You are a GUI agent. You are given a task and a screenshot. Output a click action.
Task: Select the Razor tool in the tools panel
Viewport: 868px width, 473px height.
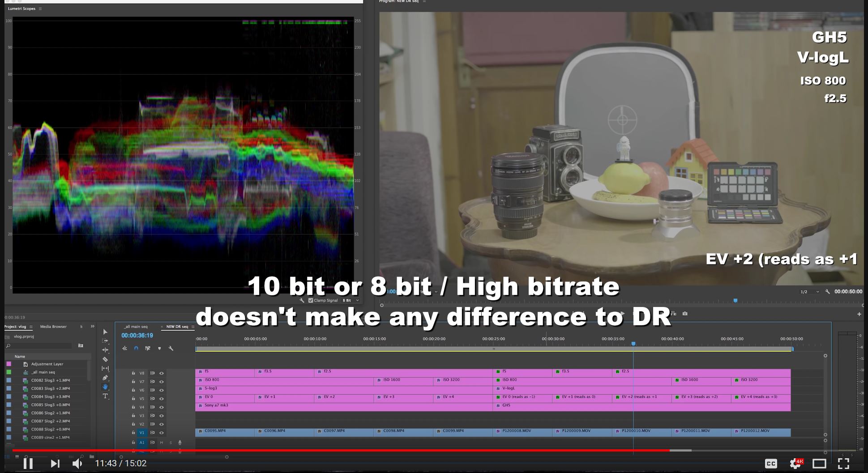point(105,359)
